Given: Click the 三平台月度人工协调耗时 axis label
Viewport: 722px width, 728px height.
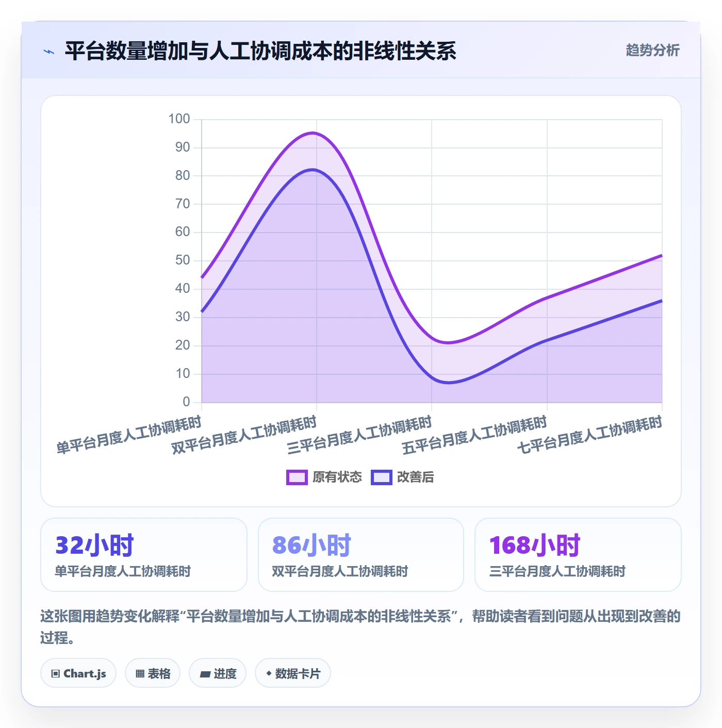Looking at the screenshot, I should [x=359, y=436].
